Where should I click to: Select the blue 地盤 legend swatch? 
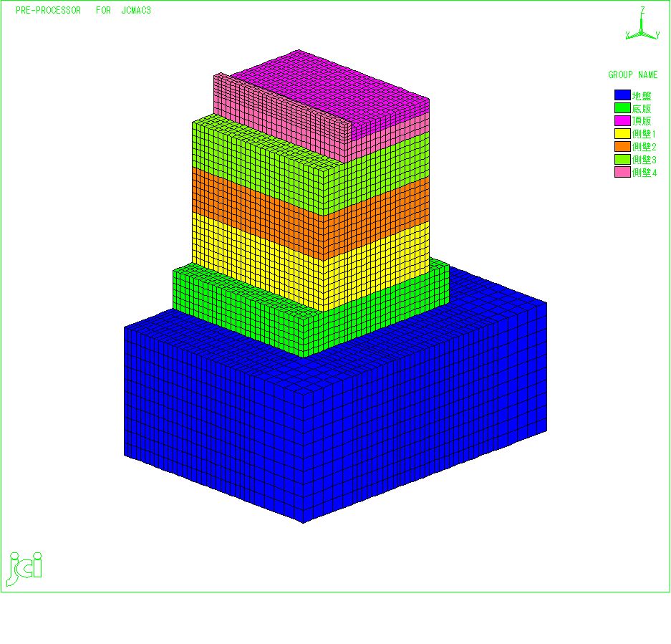[x=622, y=95]
